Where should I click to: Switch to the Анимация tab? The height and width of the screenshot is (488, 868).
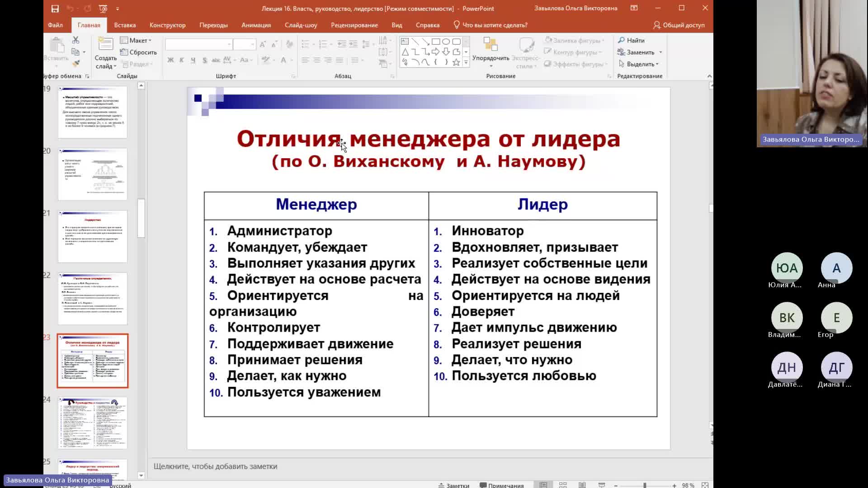tap(256, 25)
